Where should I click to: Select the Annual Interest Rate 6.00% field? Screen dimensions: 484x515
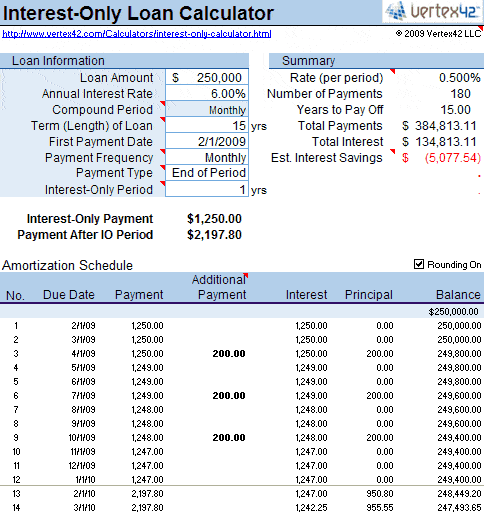pyautogui.click(x=207, y=93)
